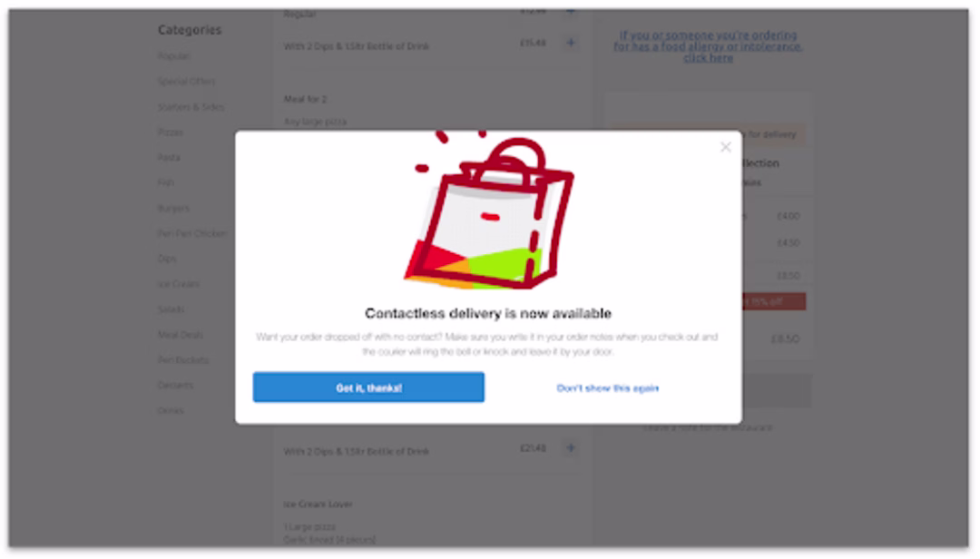This screenshot has height=559, width=980.
Task: Click the red 15% off badge
Action: tap(774, 302)
